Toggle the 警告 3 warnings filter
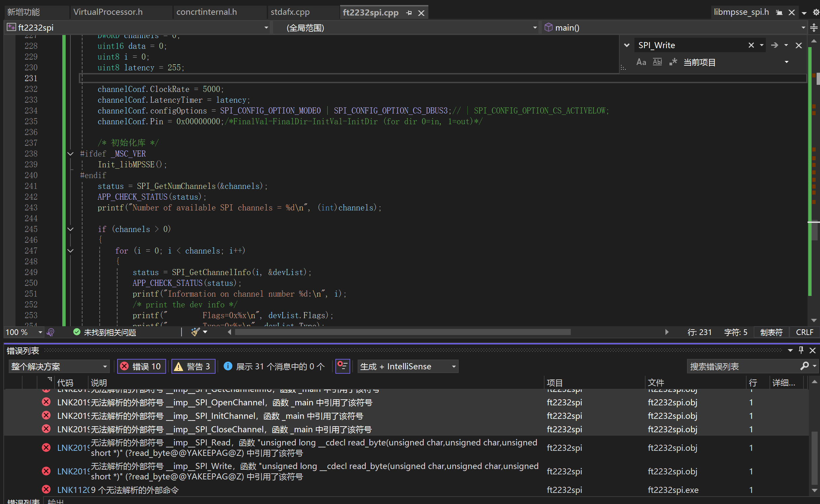Screen dimensions: 820x504 193,366
